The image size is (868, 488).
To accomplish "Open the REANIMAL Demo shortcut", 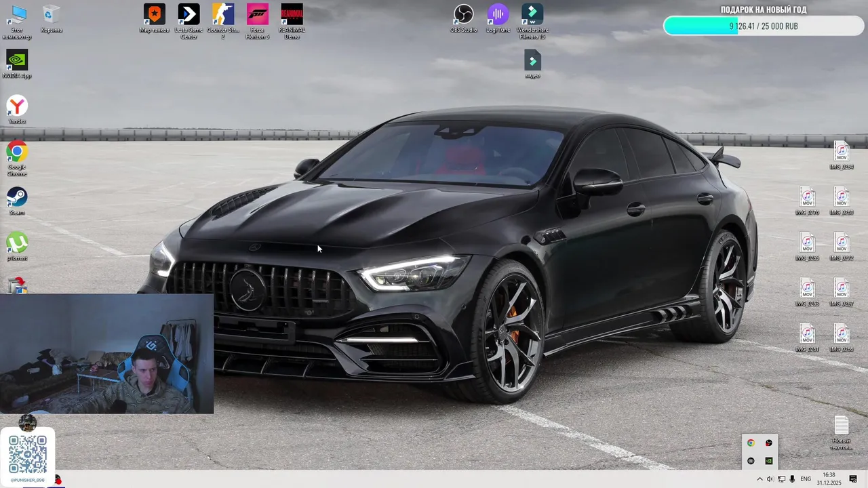I will point(292,22).
